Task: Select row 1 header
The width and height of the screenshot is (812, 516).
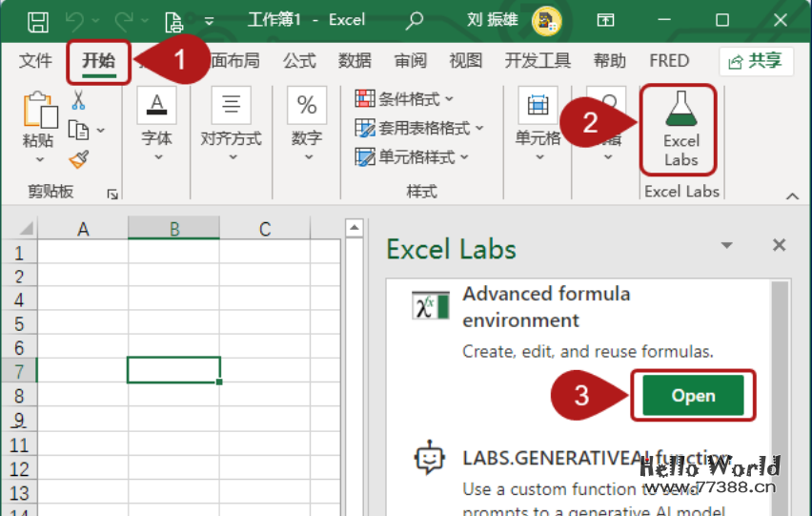Action: tap(19, 253)
